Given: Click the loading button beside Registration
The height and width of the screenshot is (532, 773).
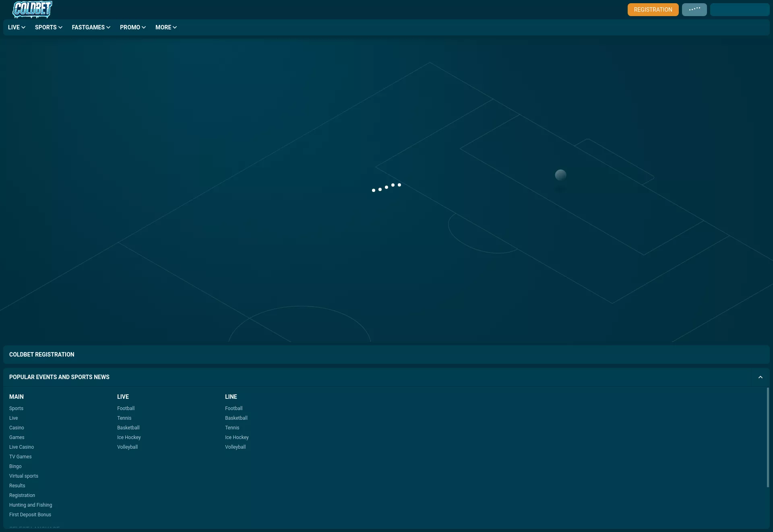Looking at the screenshot, I should click(694, 9).
